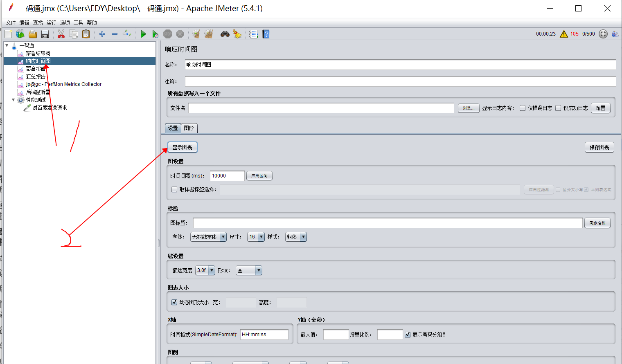Toggle the 仅错误日志 checkbox
622x364 pixels.
pyautogui.click(x=523, y=108)
